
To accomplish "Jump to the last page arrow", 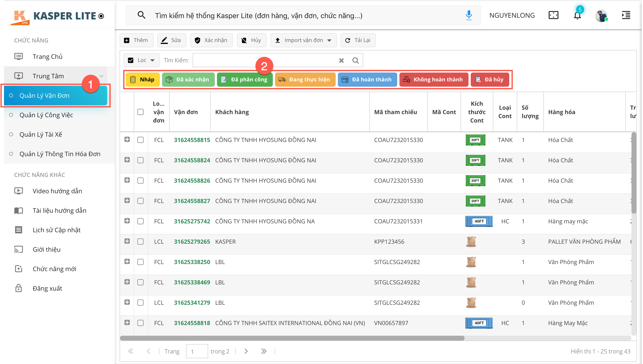I will point(263,351).
